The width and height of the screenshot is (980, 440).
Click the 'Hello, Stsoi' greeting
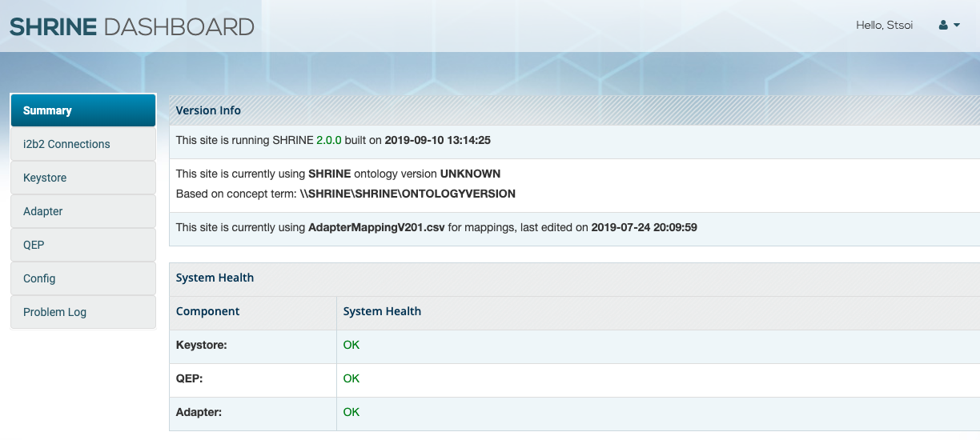885,26
